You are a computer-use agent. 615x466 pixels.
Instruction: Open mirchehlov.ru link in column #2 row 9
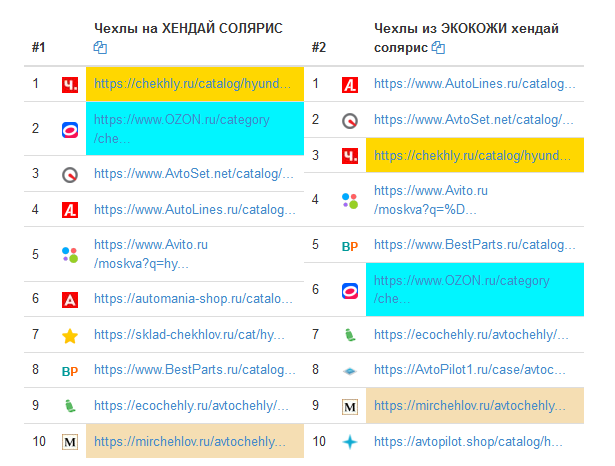coord(470,406)
